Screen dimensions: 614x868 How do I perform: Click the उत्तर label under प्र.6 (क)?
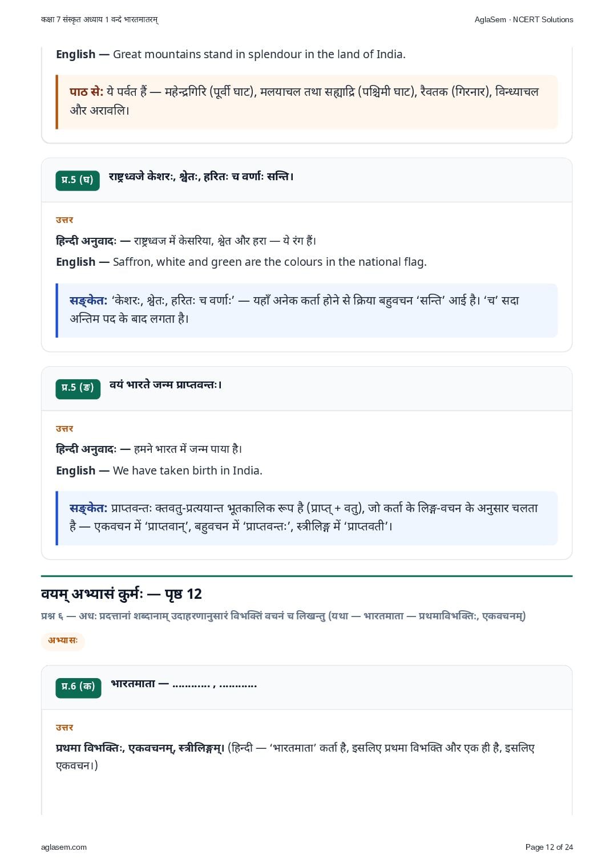pyautogui.click(x=64, y=728)
